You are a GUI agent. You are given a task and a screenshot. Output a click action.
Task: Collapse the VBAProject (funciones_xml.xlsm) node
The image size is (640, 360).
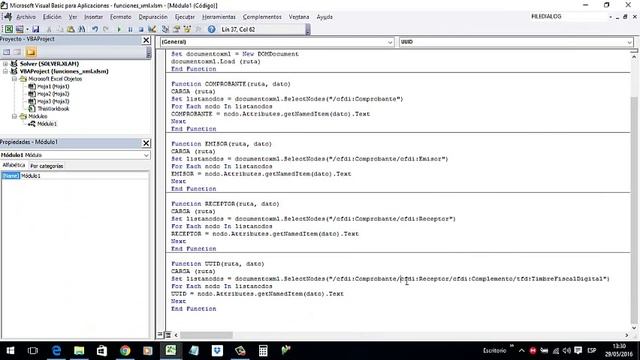(x=5, y=71)
